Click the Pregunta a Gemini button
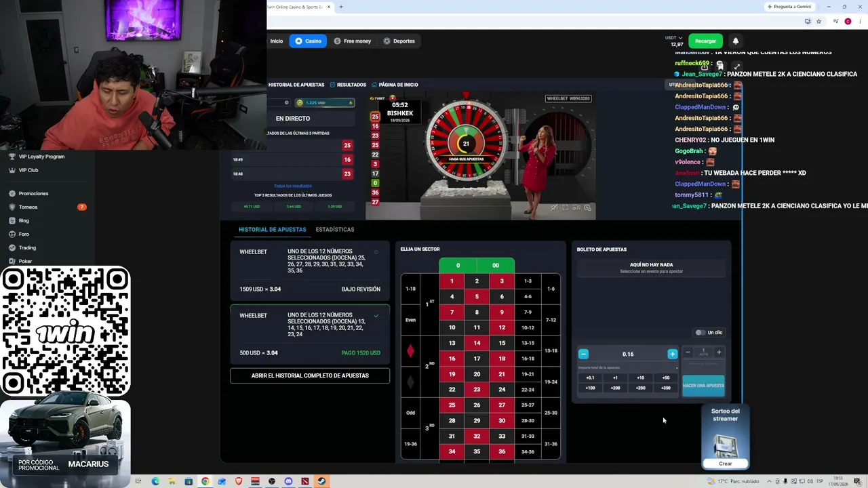Viewport: 868px width, 488px height. point(789,7)
